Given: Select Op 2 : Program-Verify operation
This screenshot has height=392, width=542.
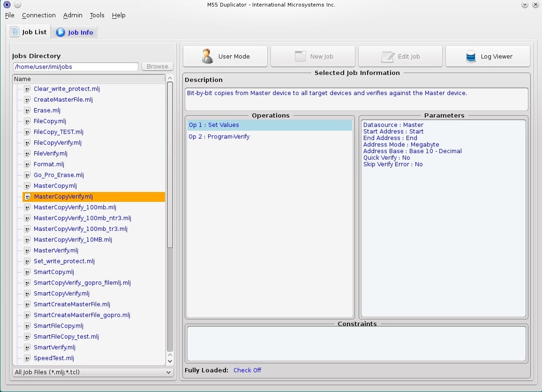Looking at the screenshot, I should click(270, 137).
